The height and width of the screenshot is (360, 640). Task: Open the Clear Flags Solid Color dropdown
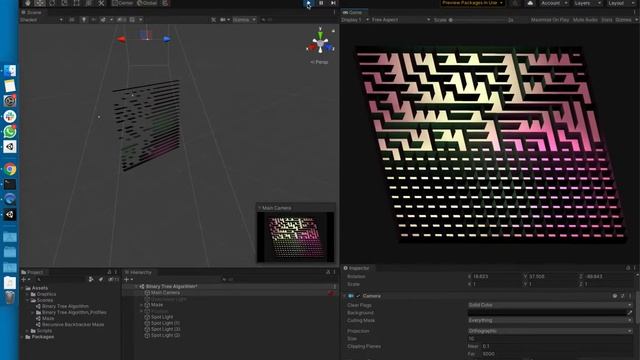(x=549, y=305)
